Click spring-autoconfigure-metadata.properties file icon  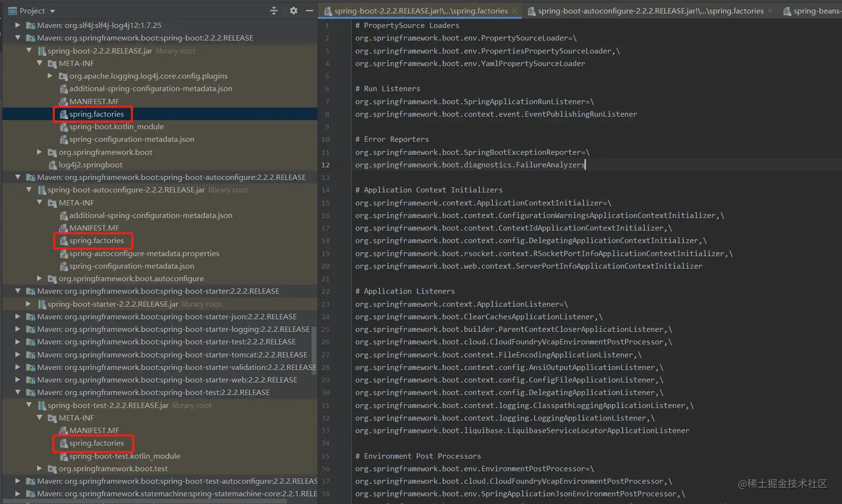[63, 253]
